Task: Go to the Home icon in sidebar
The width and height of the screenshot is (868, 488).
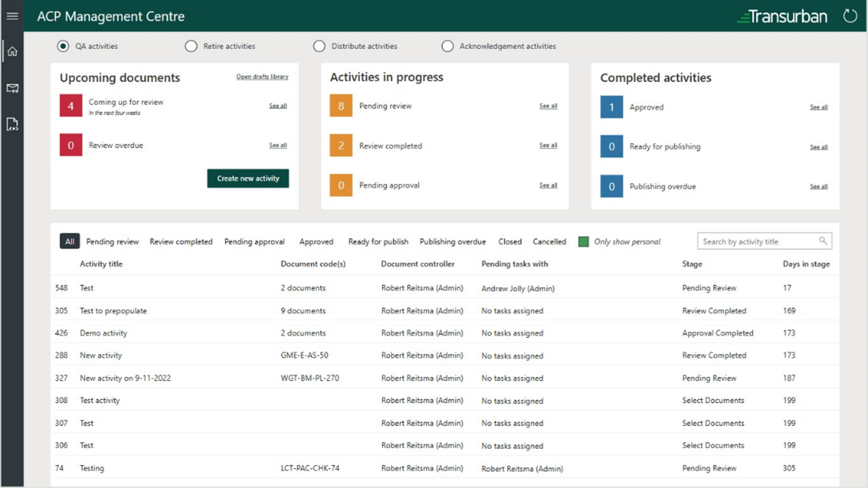Action: (12, 52)
